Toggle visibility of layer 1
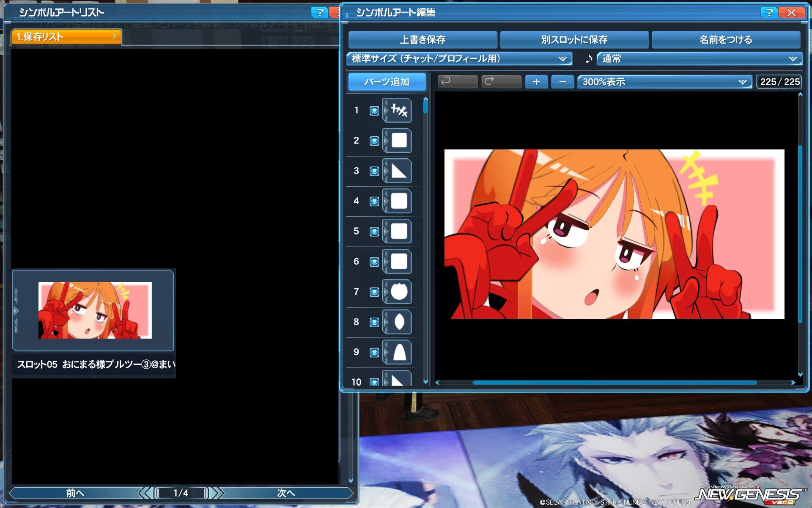Image resolution: width=812 pixels, height=508 pixels. [374, 111]
